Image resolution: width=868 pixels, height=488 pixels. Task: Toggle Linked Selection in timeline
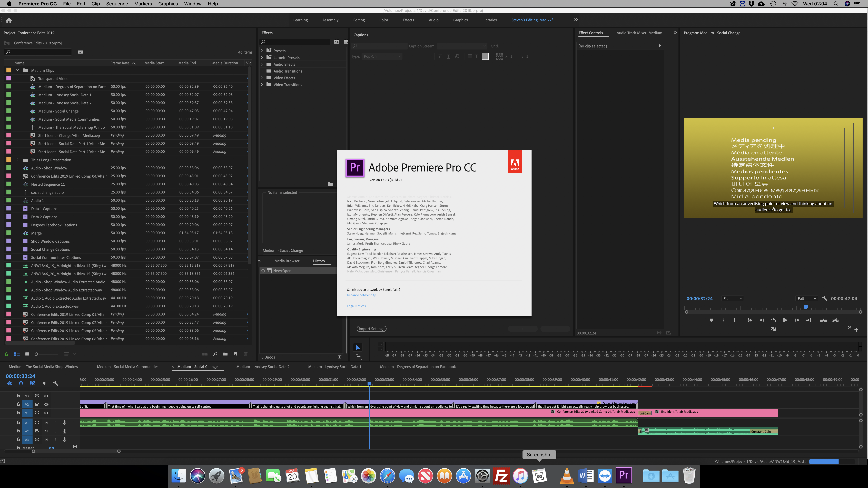pos(32,383)
